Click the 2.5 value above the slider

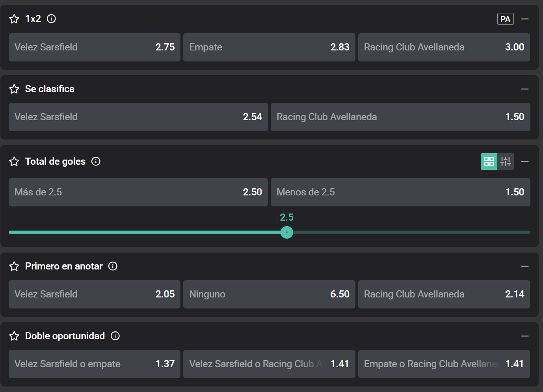pyautogui.click(x=286, y=217)
